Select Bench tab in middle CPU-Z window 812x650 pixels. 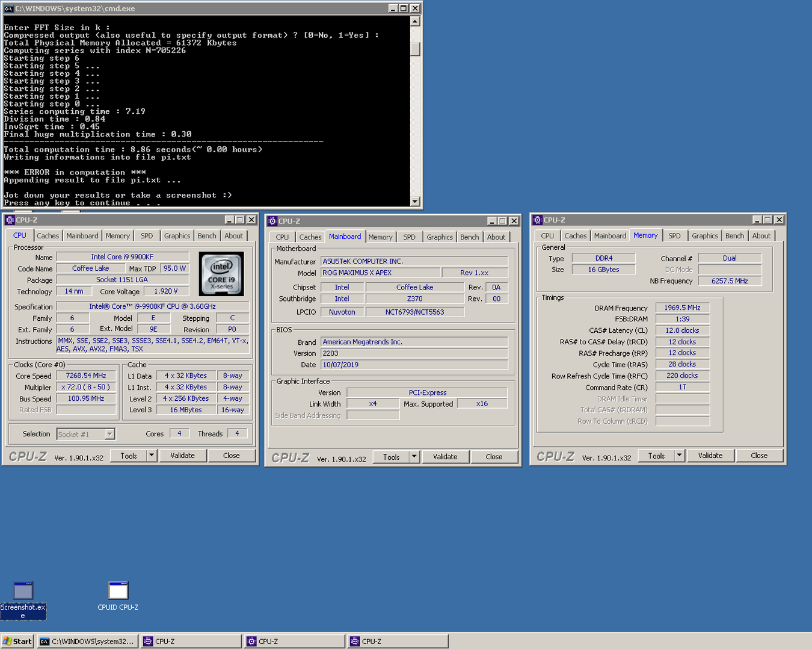coord(470,237)
